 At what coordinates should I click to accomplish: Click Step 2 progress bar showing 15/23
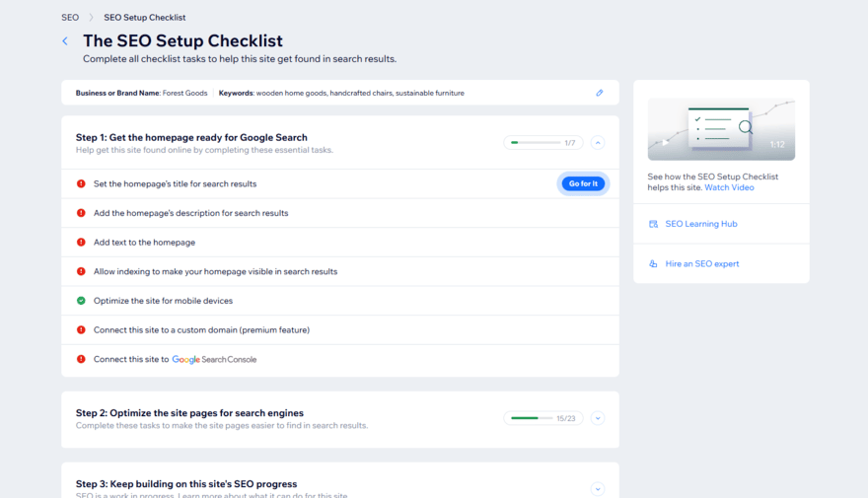(x=543, y=418)
